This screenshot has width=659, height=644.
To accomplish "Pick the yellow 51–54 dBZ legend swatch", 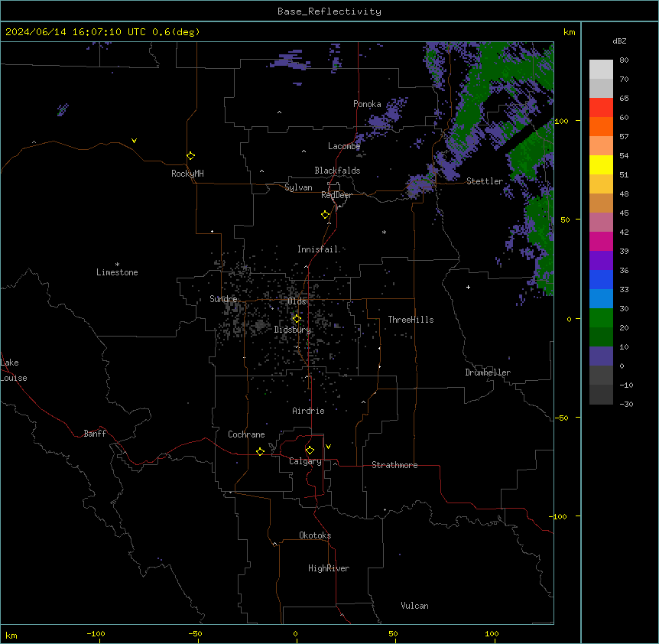I will (x=601, y=164).
